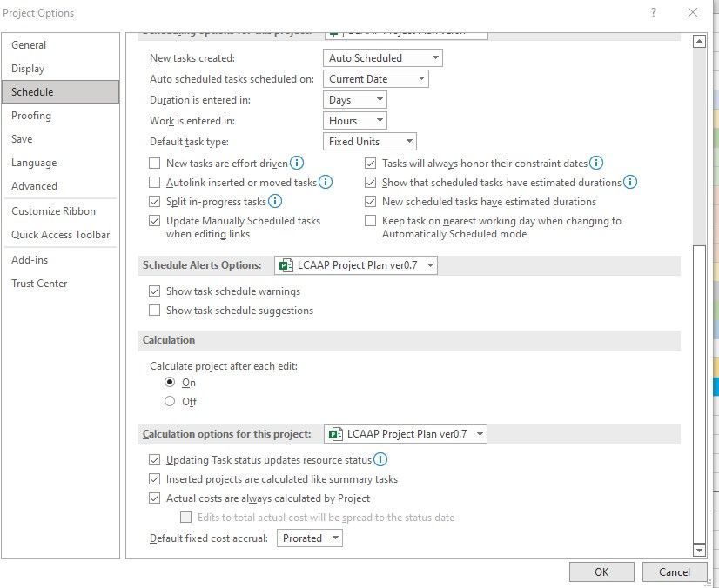Image resolution: width=719 pixels, height=588 pixels.
Task: Enable "Show task schedule suggestions"
Action: point(154,310)
